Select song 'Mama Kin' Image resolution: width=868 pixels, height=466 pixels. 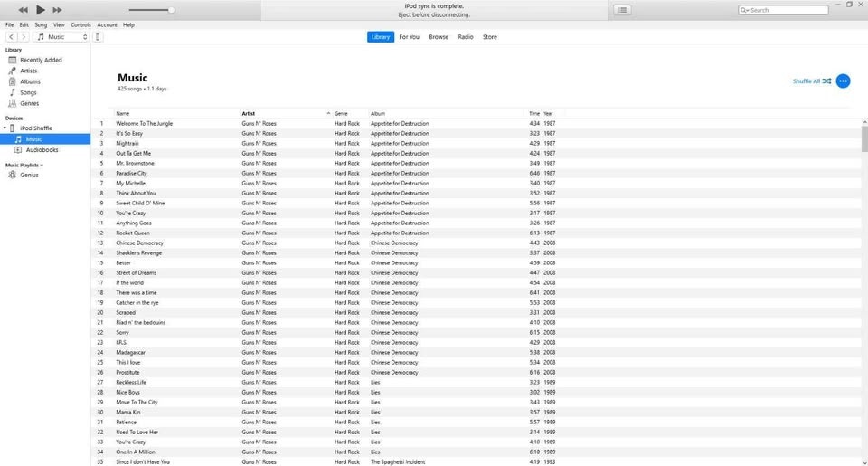click(127, 413)
